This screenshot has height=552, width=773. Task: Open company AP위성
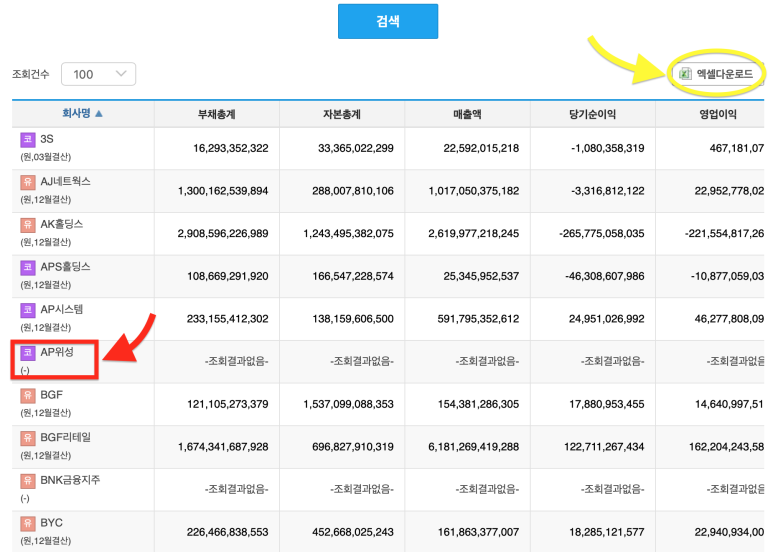(x=57, y=352)
